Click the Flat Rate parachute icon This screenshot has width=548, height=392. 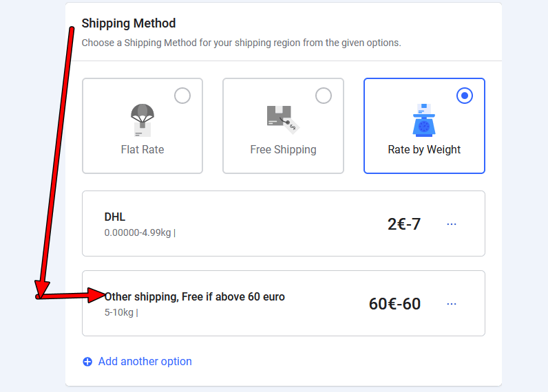[x=143, y=120]
